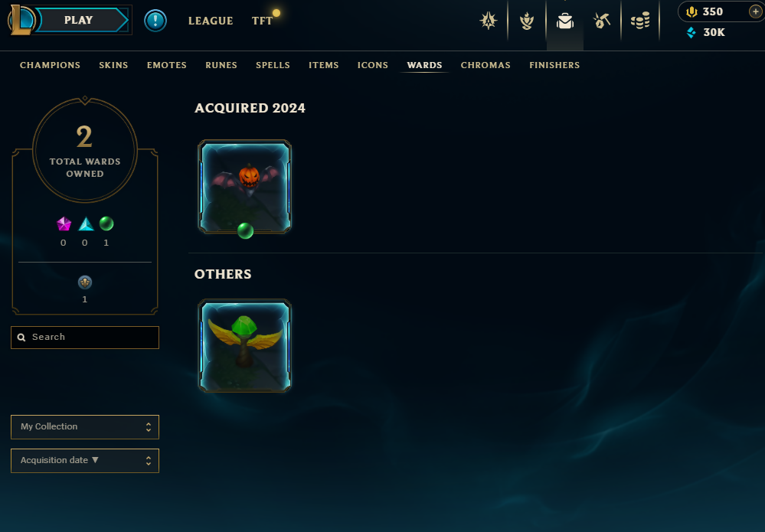Click the League logo home icon
Viewport: 765px width, 532px height.
coord(21,20)
